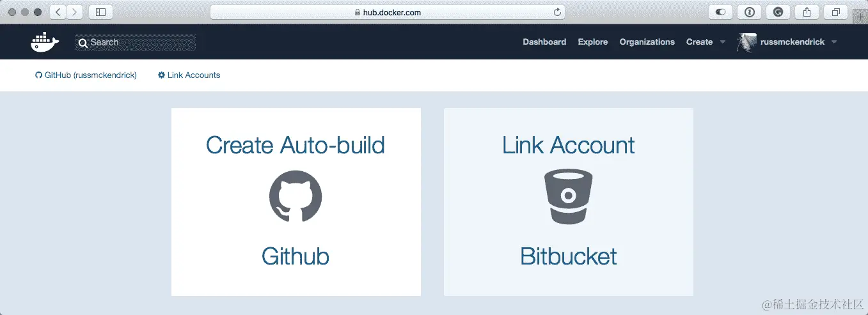The image size is (868, 315).
Task: Expand the Create dropdown arrow
Action: tap(723, 42)
